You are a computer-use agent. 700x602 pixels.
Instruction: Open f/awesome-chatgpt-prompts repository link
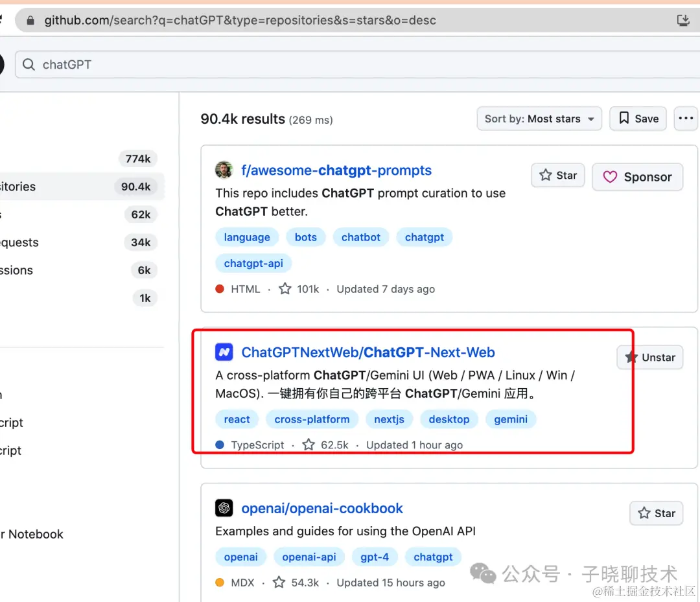click(x=336, y=170)
